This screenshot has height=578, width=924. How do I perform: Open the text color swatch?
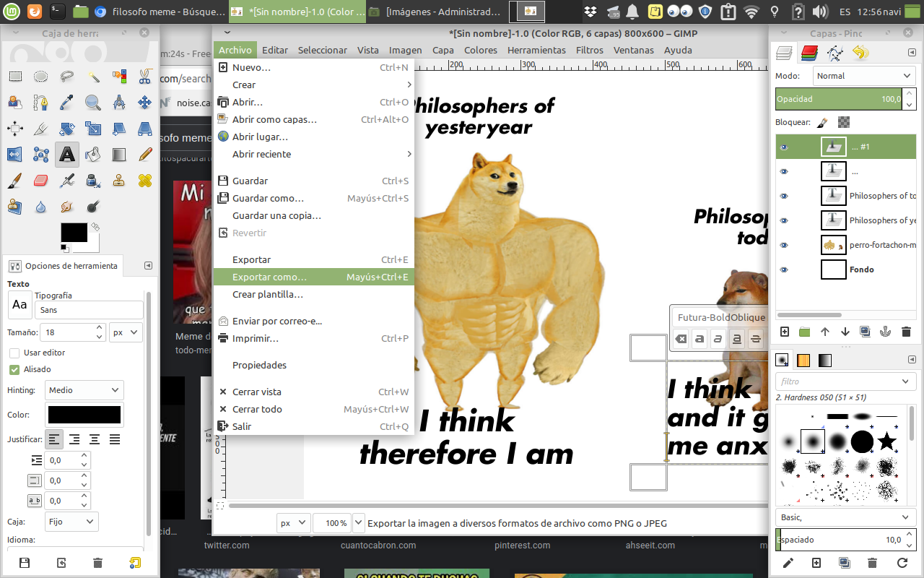84,415
